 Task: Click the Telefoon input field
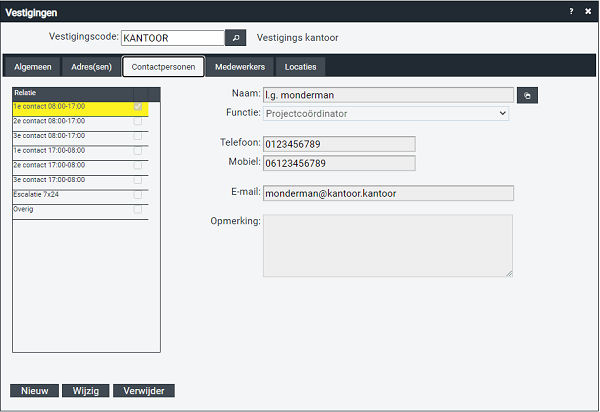click(339, 144)
